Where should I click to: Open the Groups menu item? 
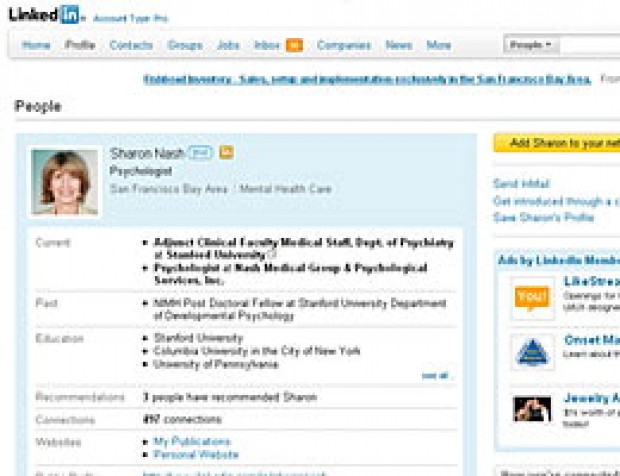click(x=185, y=45)
